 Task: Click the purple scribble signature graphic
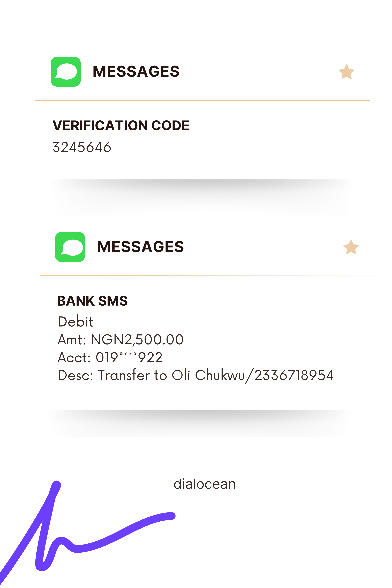coord(87,532)
